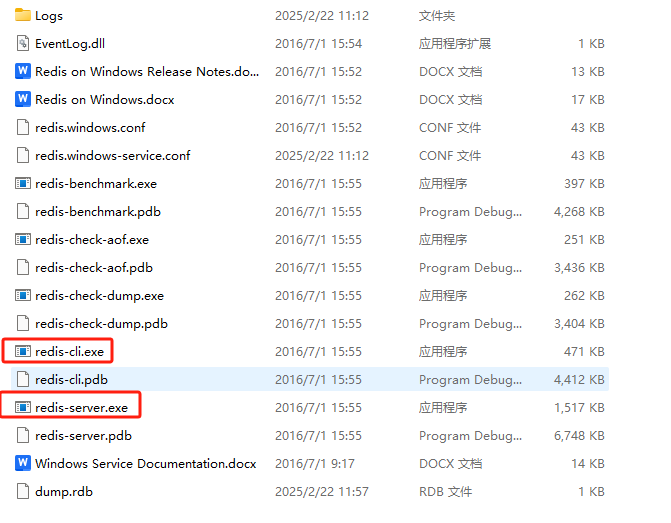Click the RDB 文件 type cell

(445, 492)
